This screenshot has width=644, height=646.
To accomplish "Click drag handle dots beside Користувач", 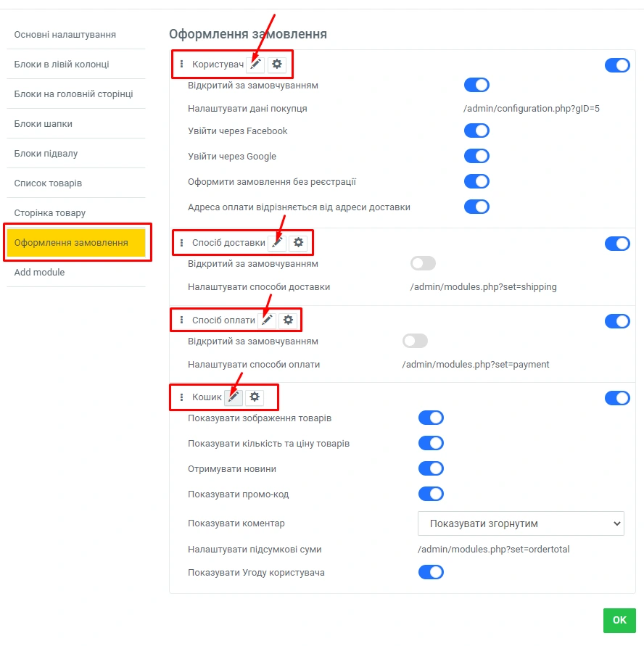I will (x=181, y=65).
